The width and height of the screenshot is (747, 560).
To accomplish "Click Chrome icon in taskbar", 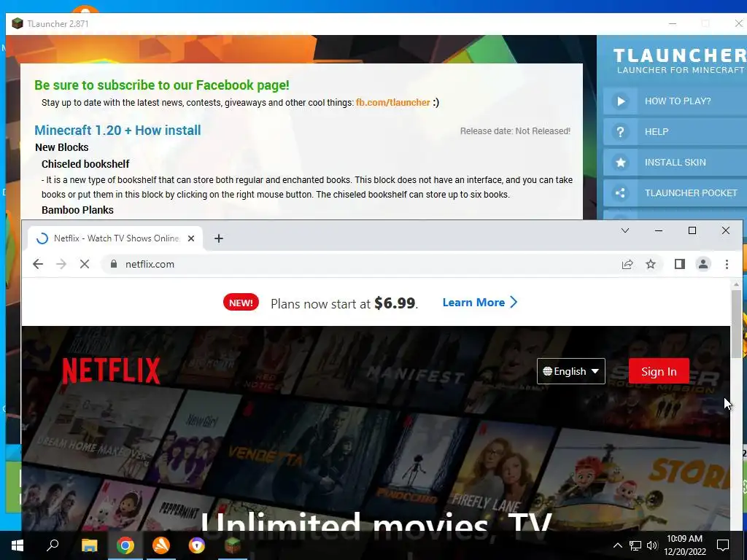I will pyautogui.click(x=125, y=545).
